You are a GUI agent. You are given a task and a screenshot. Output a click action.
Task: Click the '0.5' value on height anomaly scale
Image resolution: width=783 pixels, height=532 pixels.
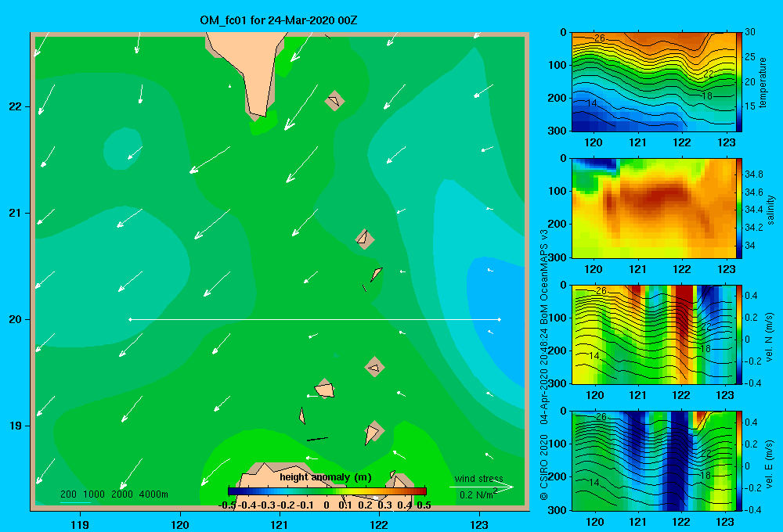[424, 505]
